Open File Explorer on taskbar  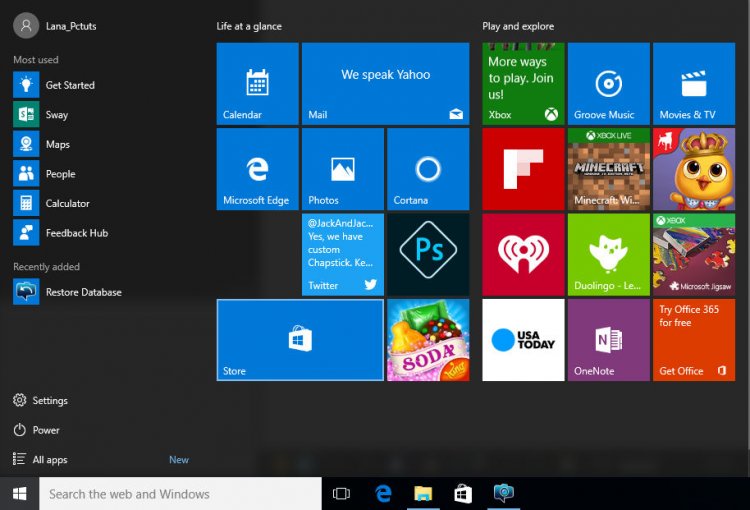point(423,494)
